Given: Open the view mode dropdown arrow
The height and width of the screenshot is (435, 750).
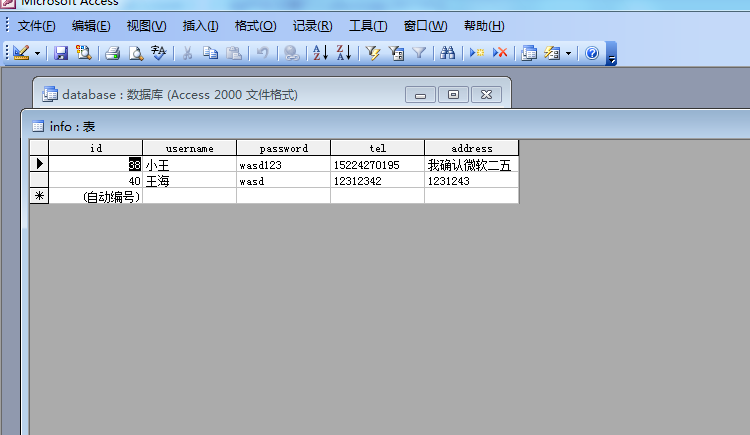Looking at the screenshot, I should [x=37, y=53].
